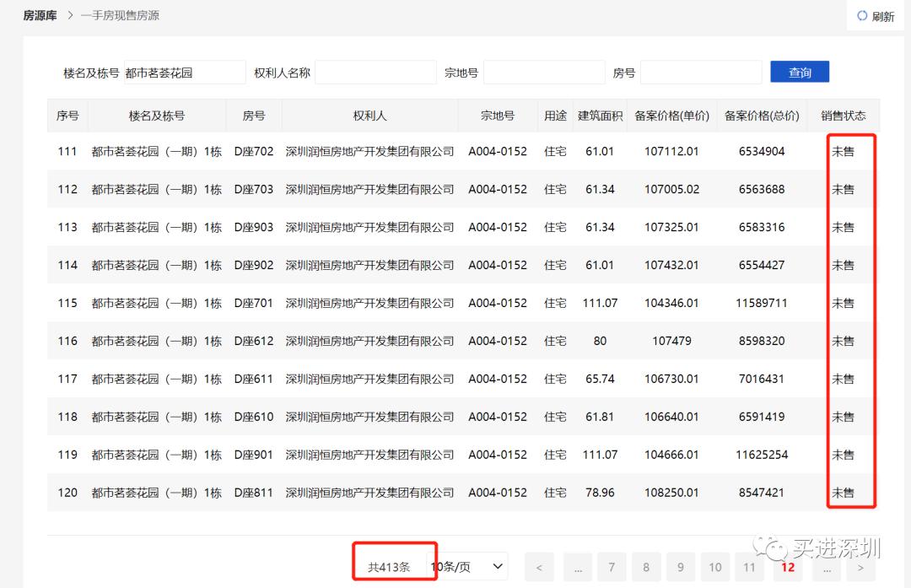The width and height of the screenshot is (911, 588).
Task: Click the circular refresh icon beside 刷新
Action: click(x=861, y=15)
